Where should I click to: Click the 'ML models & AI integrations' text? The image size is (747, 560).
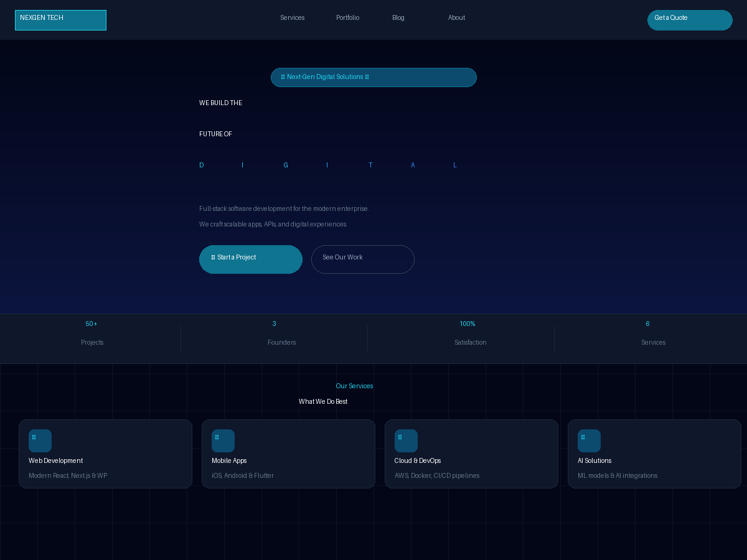(618, 476)
